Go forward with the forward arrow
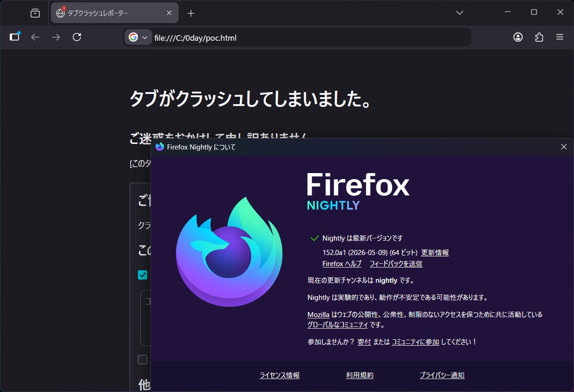The width and height of the screenshot is (574, 392). [56, 37]
